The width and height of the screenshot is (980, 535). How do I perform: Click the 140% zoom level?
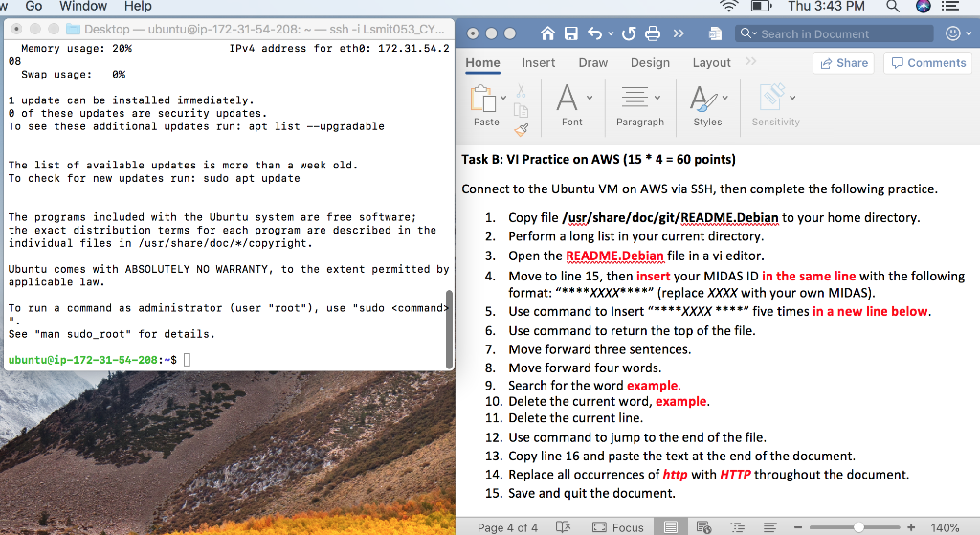[945, 527]
